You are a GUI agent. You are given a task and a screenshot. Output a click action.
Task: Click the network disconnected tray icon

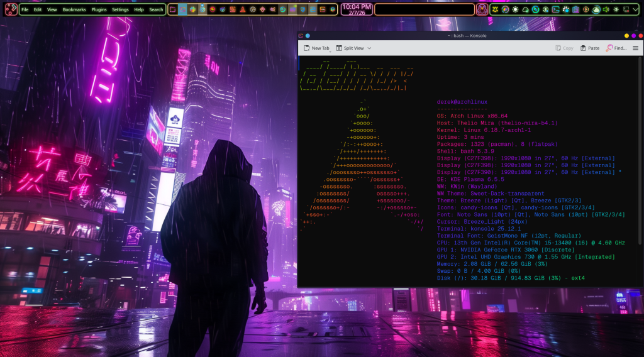pyautogui.click(x=626, y=9)
